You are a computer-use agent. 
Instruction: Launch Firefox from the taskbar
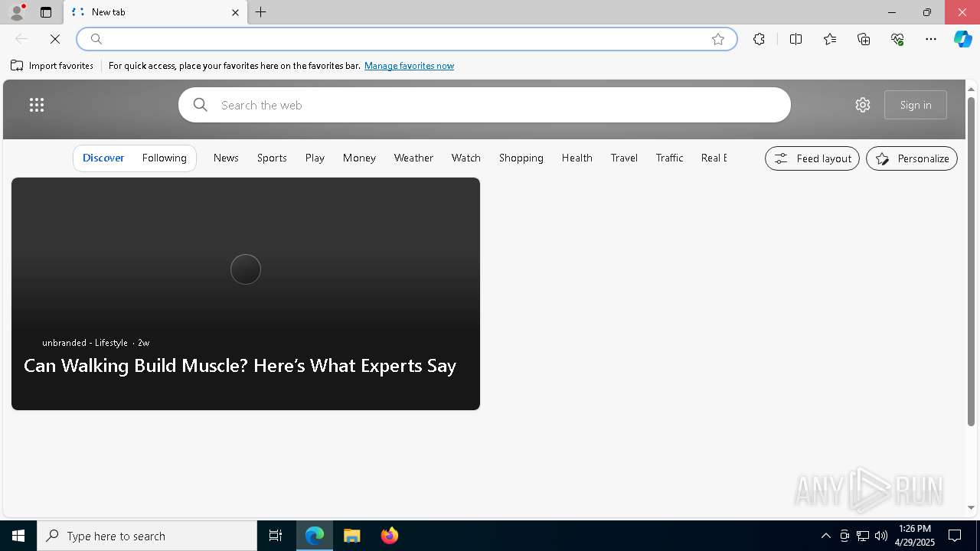tap(390, 536)
